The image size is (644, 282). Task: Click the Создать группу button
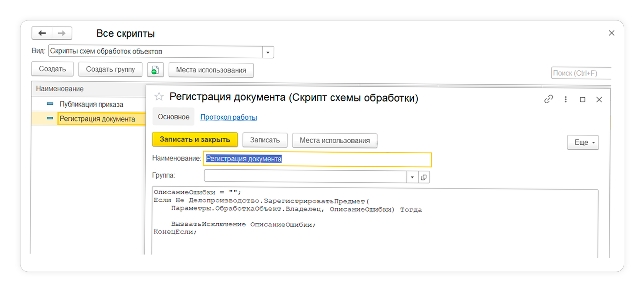coord(110,69)
